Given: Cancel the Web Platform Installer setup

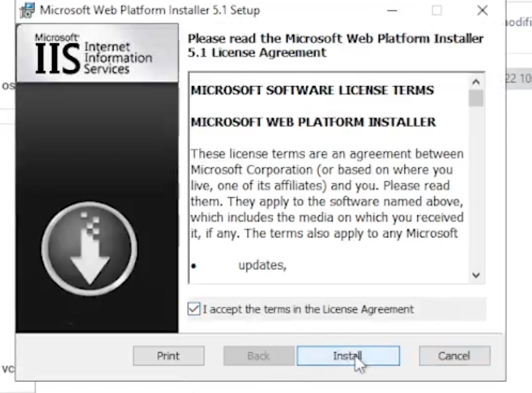Looking at the screenshot, I should pos(455,356).
